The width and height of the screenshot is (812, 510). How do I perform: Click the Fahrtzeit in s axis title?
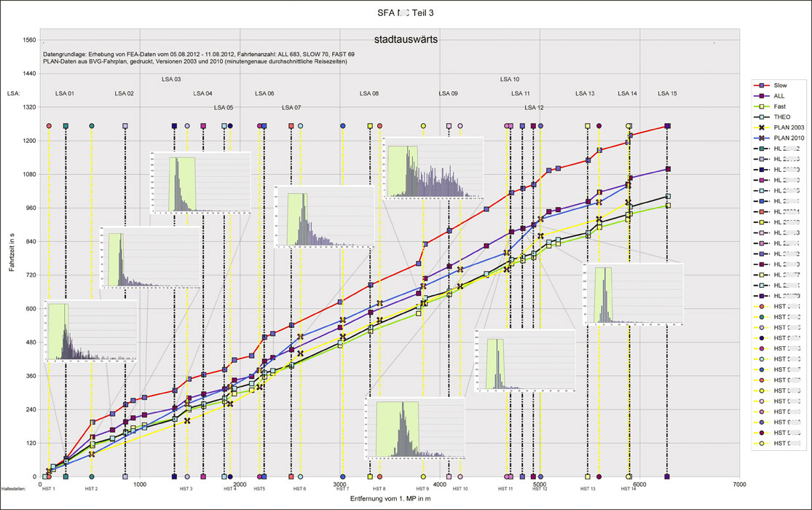coord(12,252)
